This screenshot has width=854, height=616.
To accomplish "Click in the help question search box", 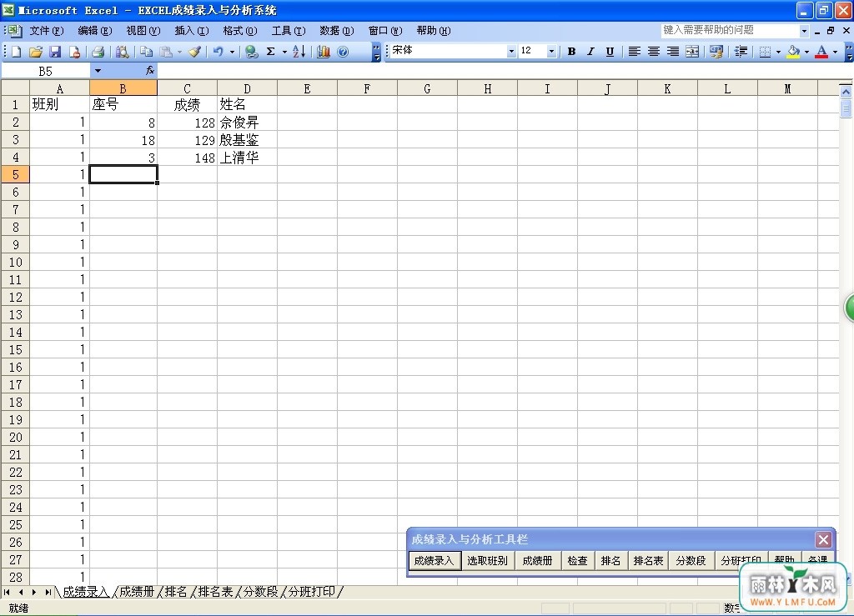I will tap(731, 31).
